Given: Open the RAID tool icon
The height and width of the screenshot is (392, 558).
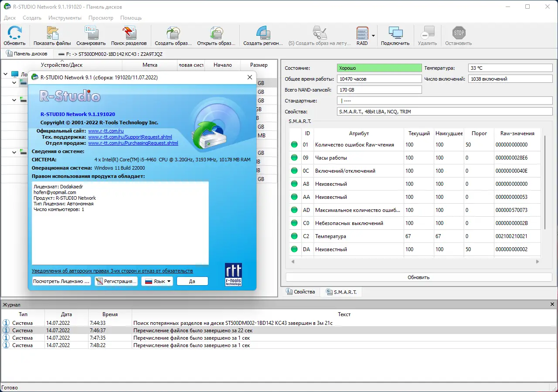Looking at the screenshot, I should (362, 33).
